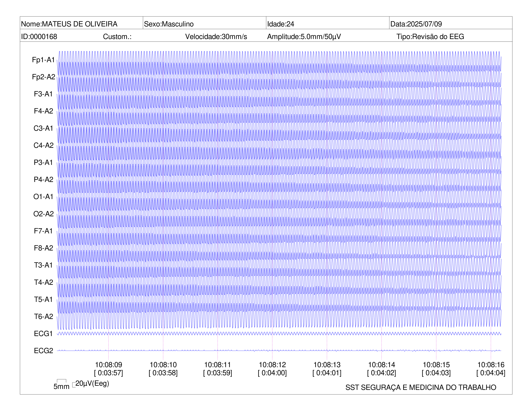
Task: Click the O1-A1 channel label
Action: pyautogui.click(x=43, y=196)
